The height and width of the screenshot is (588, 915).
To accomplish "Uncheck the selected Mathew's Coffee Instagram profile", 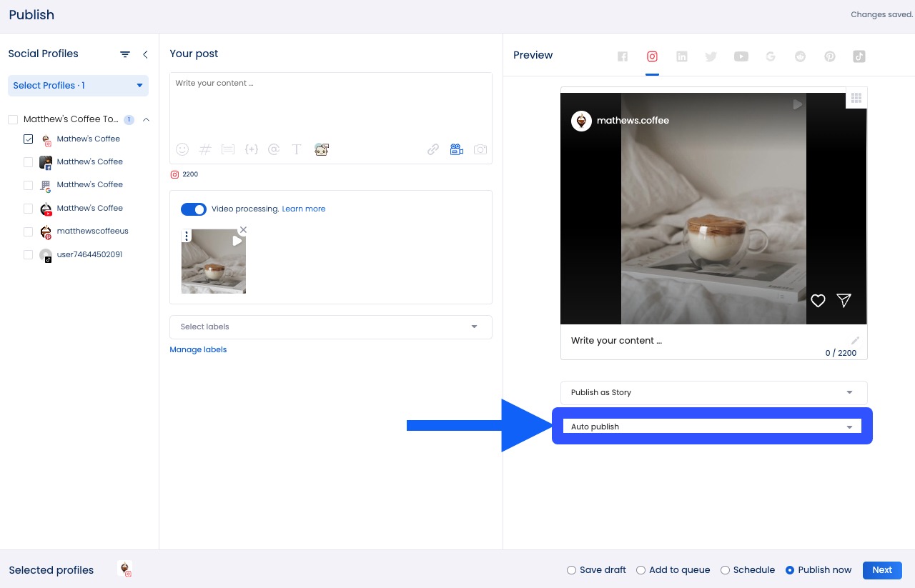I will tap(29, 139).
